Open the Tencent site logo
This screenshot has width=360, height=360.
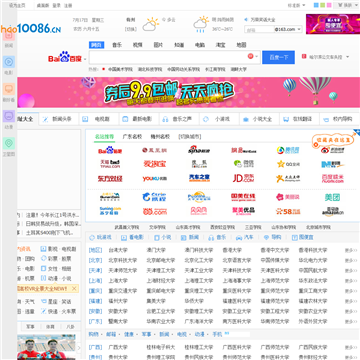point(288,150)
